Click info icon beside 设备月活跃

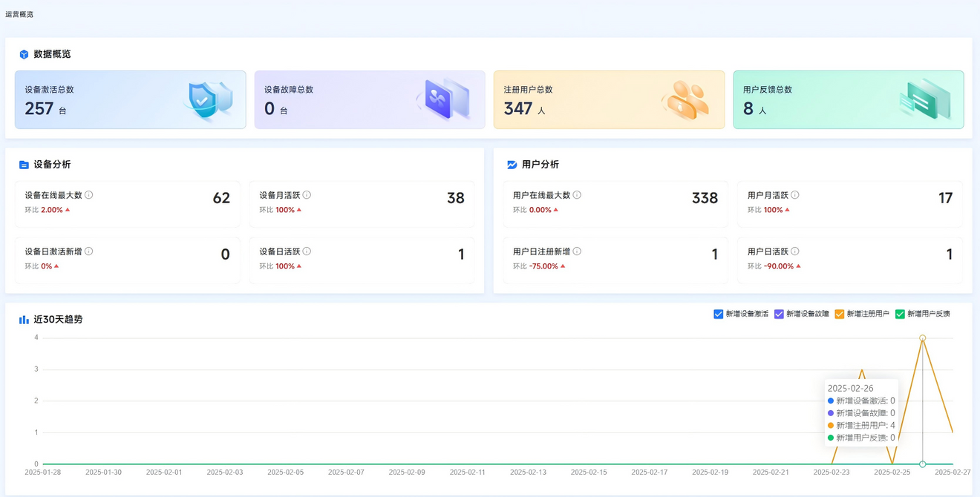[x=307, y=195]
